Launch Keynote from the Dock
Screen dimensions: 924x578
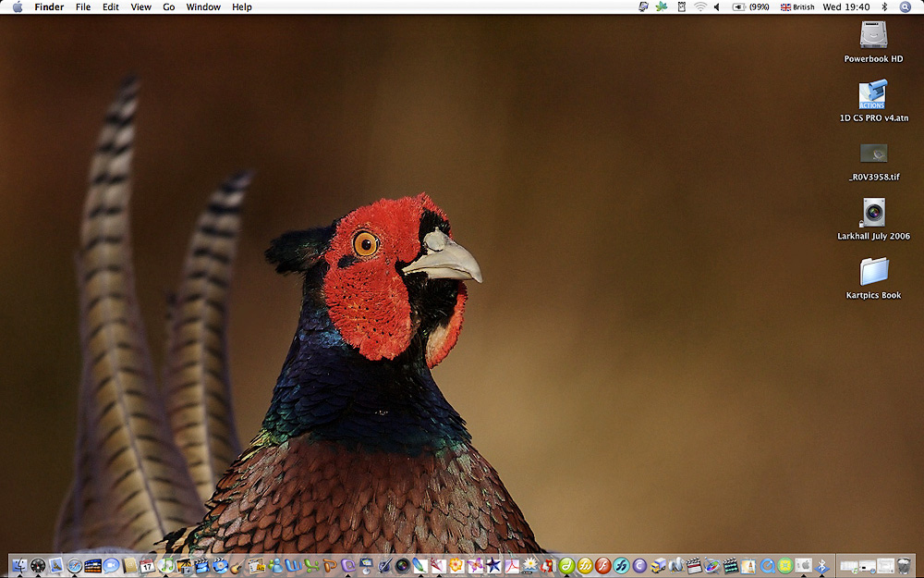(366, 566)
